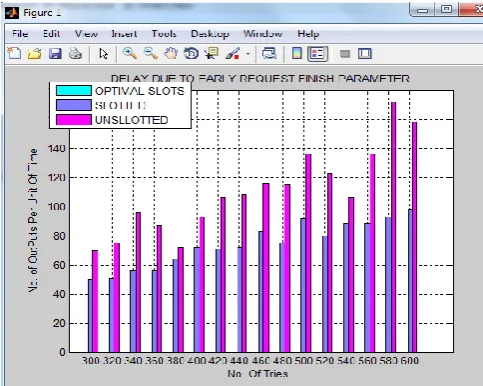Insert Colorbar using toolbar icon
The height and width of the screenshot is (386, 483).
pos(297,53)
